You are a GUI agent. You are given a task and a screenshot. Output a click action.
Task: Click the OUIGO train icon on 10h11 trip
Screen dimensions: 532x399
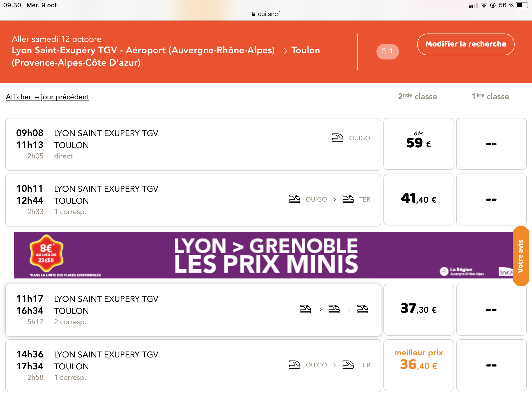(294, 199)
